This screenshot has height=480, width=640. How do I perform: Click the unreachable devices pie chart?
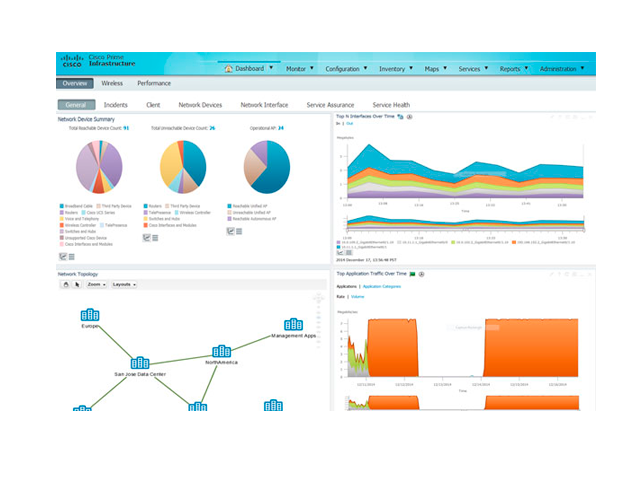point(183,167)
